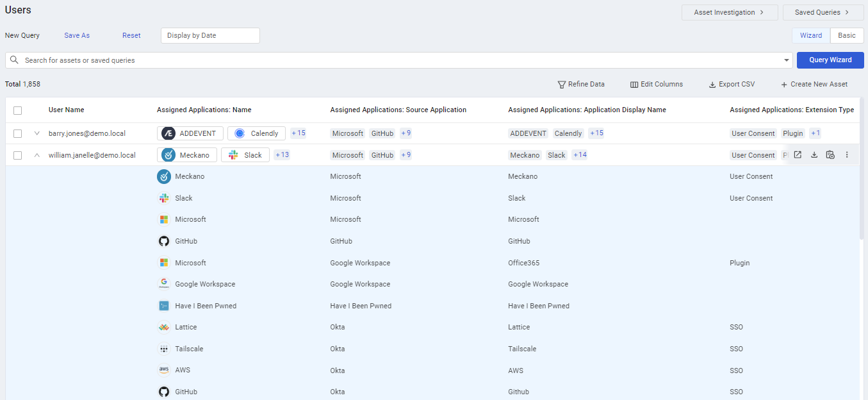Click the Slack chip in william.janelle row
This screenshot has height=400, width=868.
click(245, 155)
